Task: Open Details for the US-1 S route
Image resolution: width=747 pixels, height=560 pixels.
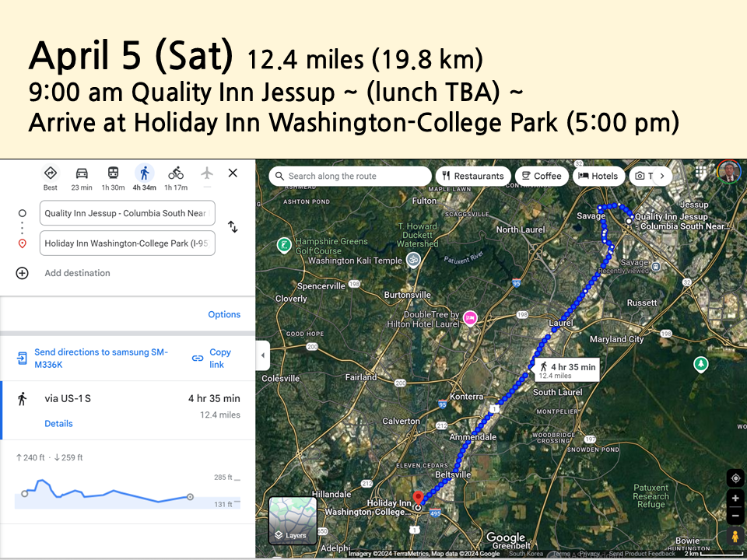Action: pyautogui.click(x=58, y=423)
